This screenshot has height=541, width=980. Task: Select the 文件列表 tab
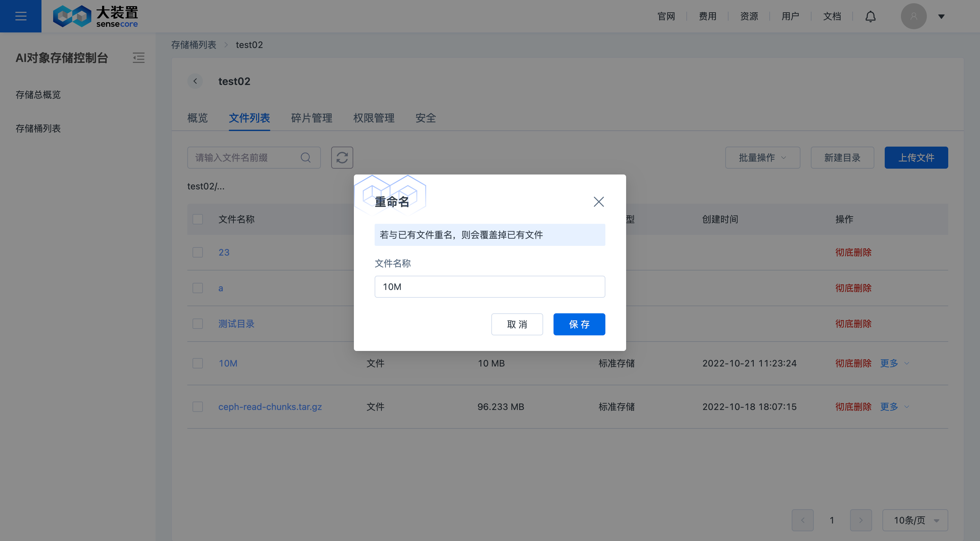tap(249, 118)
